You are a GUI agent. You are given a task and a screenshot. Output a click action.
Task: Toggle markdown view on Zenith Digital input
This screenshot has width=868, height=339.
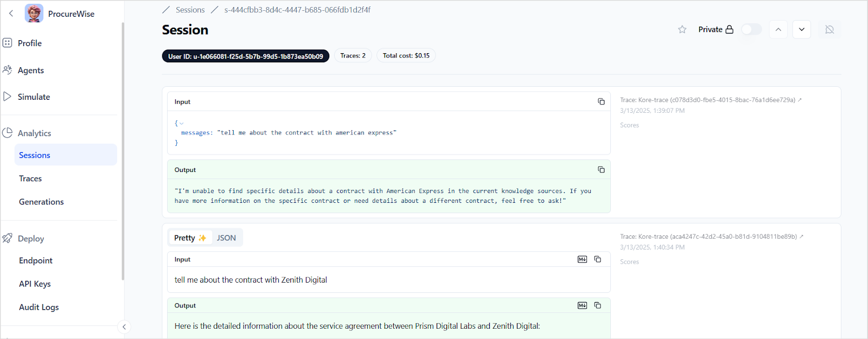coord(582,259)
